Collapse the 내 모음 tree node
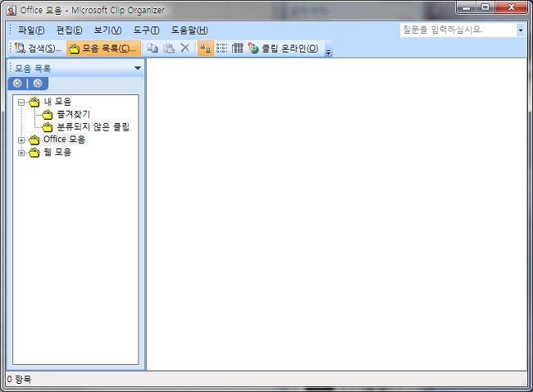This screenshot has width=533, height=392. point(21,102)
